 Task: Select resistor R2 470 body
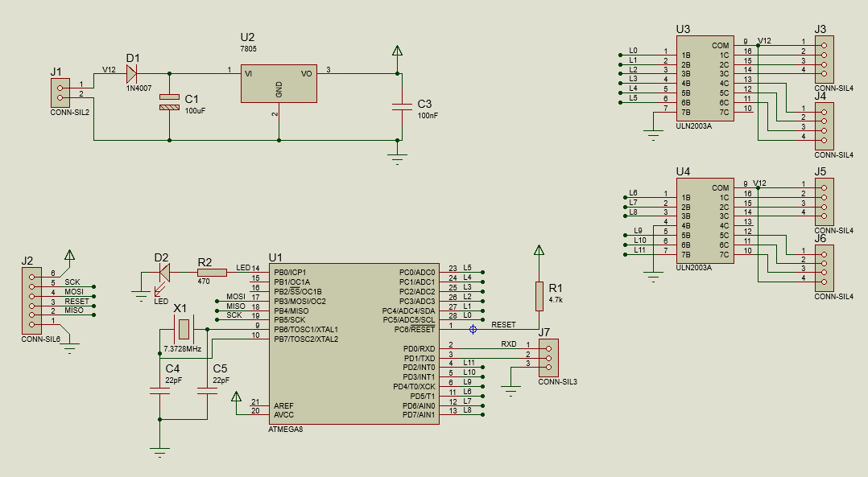click(x=212, y=272)
